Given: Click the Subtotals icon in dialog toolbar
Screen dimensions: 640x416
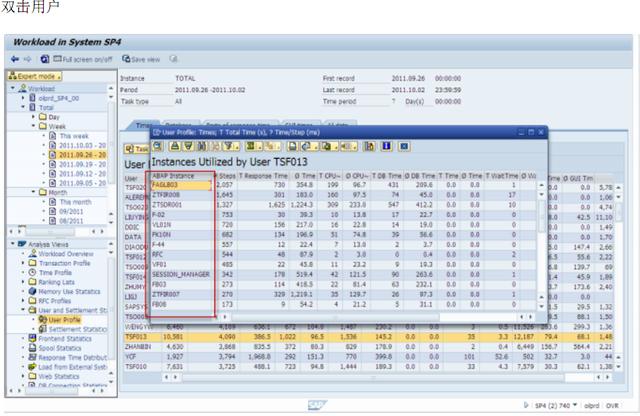Looking at the screenshot, I should [x=271, y=146].
